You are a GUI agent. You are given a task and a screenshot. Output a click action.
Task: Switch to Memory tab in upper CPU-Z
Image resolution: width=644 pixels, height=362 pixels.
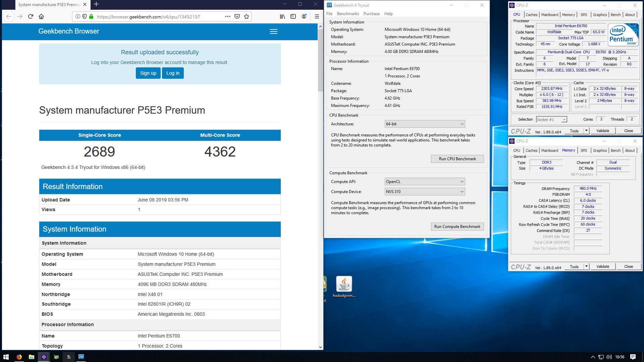coord(569,15)
